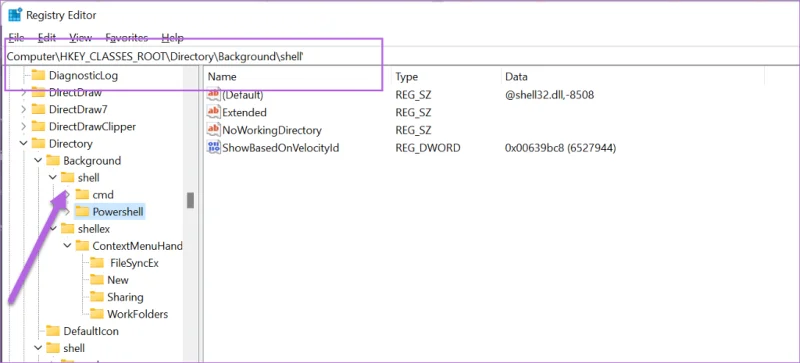Click the Extended string value icon
Image resolution: width=800 pixels, height=363 pixels.
tap(213, 112)
